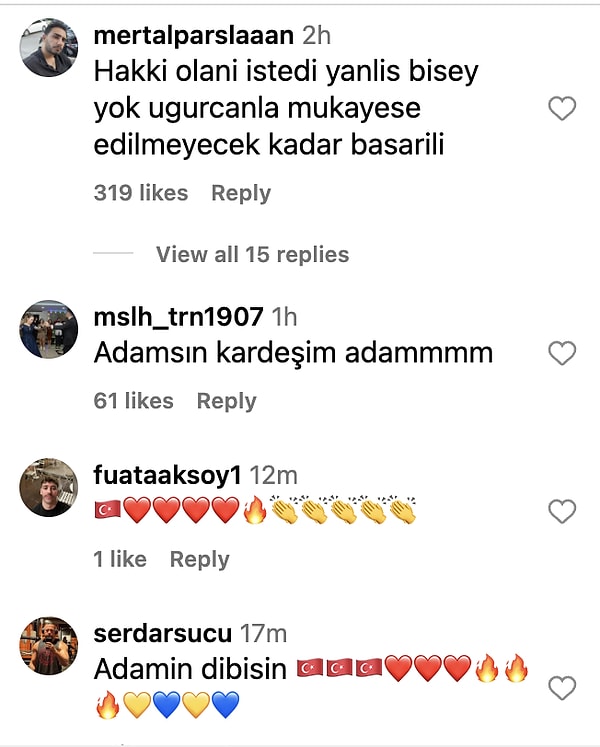
Task: Open mslh_trn1907's profile avatar
Action: [49, 329]
